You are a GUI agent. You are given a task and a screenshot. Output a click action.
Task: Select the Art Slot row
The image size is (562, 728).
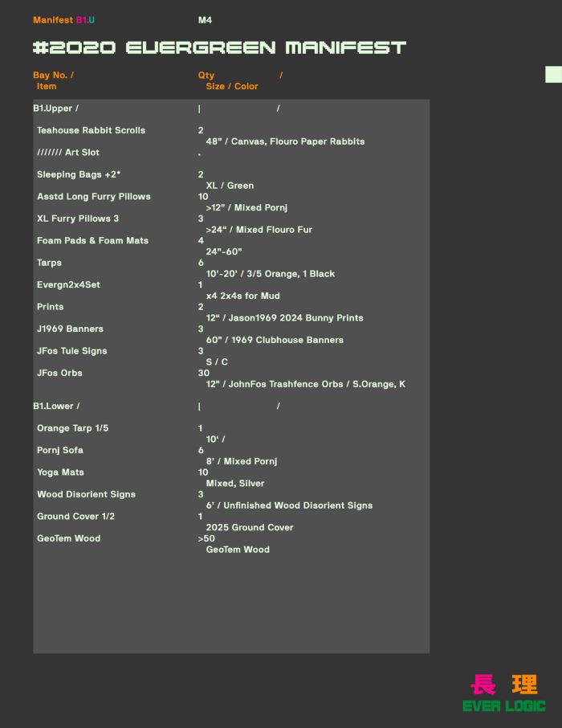[68, 153]
